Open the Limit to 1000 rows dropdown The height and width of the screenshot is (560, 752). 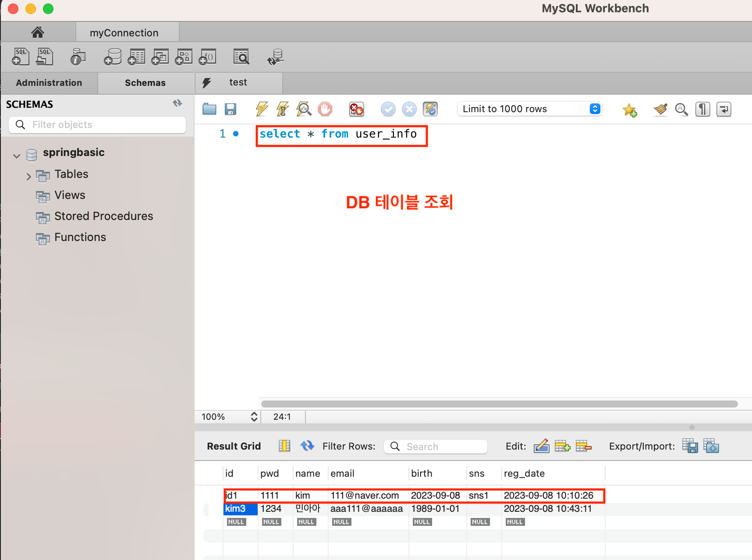[x=530, y=109]
